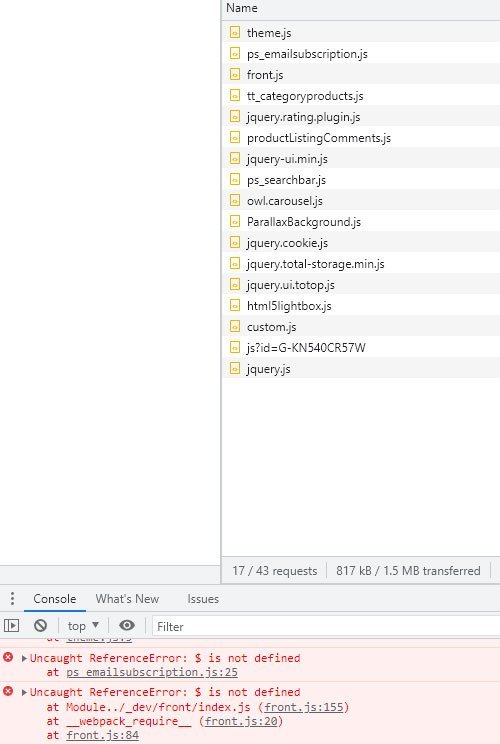Switch to the What's New tab
Viewport: 500px width, 744px height.
pyautogui.click(x=127, y=599)
